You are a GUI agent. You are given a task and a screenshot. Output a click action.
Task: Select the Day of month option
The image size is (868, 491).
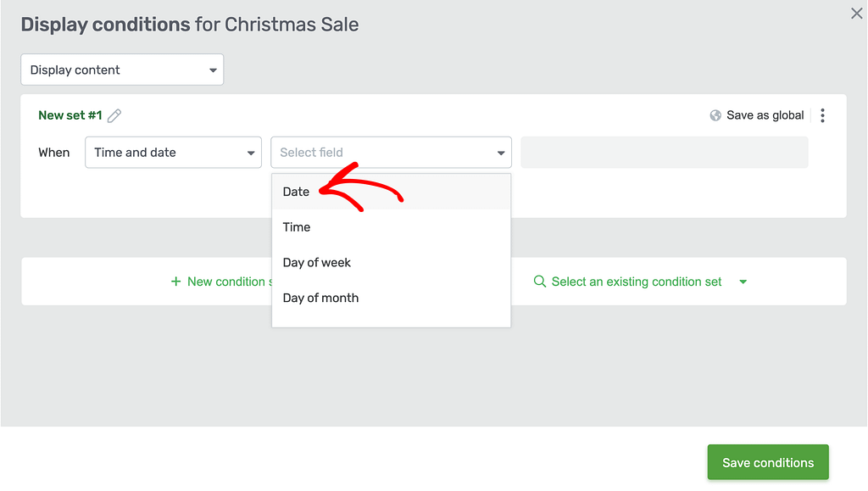tap(391, 298)
